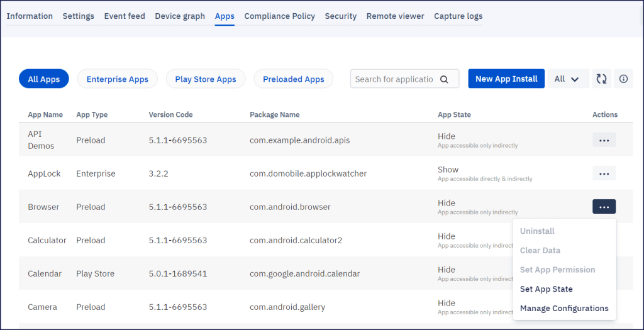The height and width of the screenshot is (330, 644).
Task: Click package com.google.android.calendar
Action: tap(305, 273)
